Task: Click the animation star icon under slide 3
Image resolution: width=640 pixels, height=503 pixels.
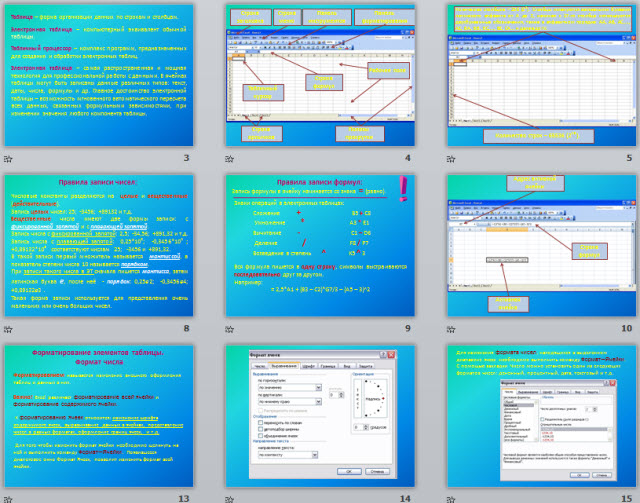Action: click(x=7, y=160)
